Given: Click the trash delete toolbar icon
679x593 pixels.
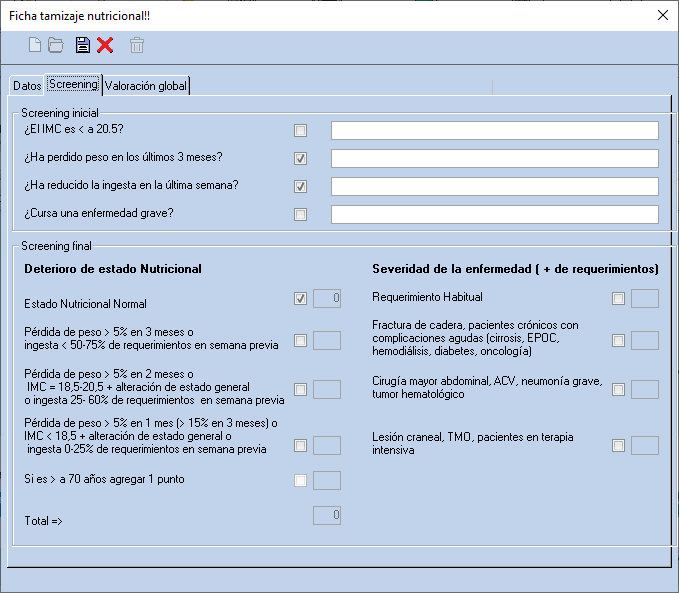Looking at the screenshot, I should (137, 45).
